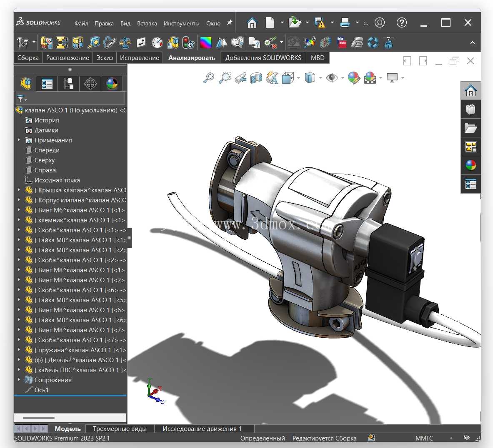Image resolution: width=493 pixels, height=448 pixels.
Task: Activate the Section View tool
Action: click(x=256, y=77)
